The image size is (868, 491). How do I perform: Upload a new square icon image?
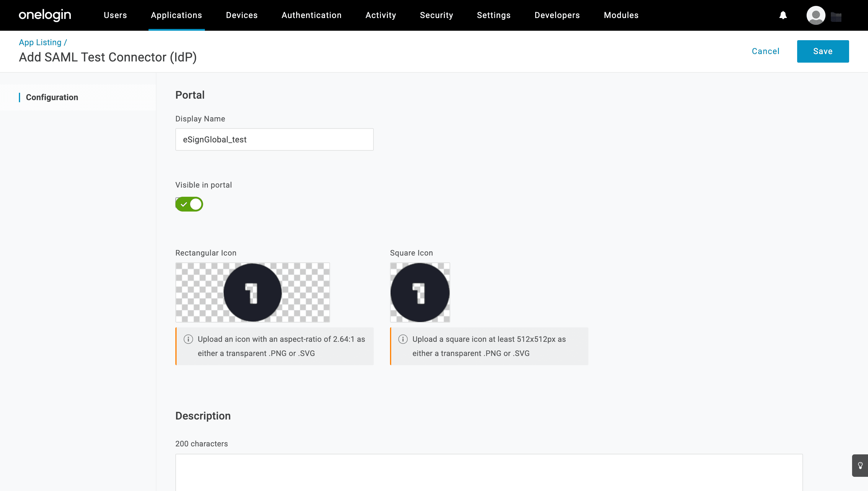coord(420,292)
